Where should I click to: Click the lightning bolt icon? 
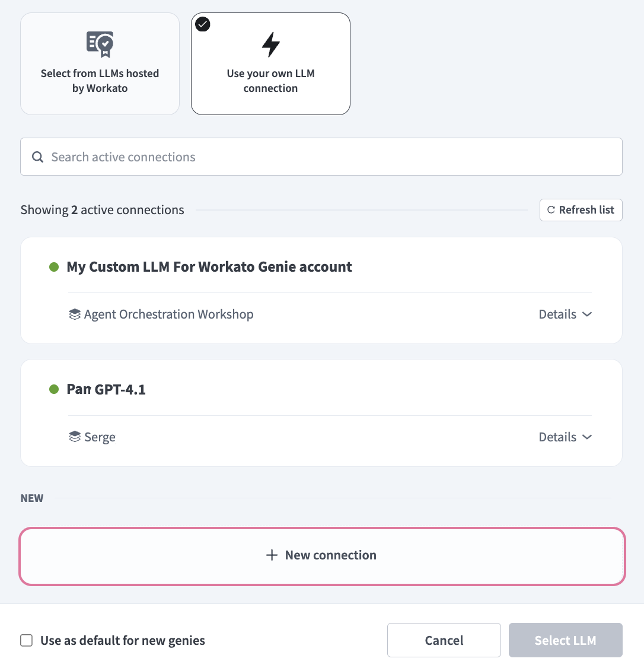[x=270, y=44]
